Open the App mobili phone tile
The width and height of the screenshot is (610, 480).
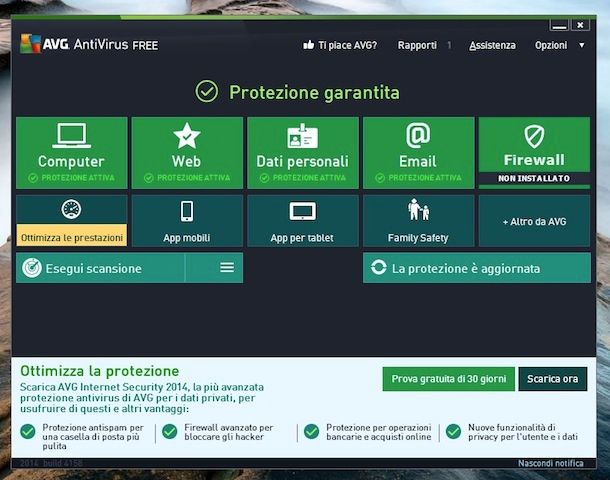coord(187,221)
